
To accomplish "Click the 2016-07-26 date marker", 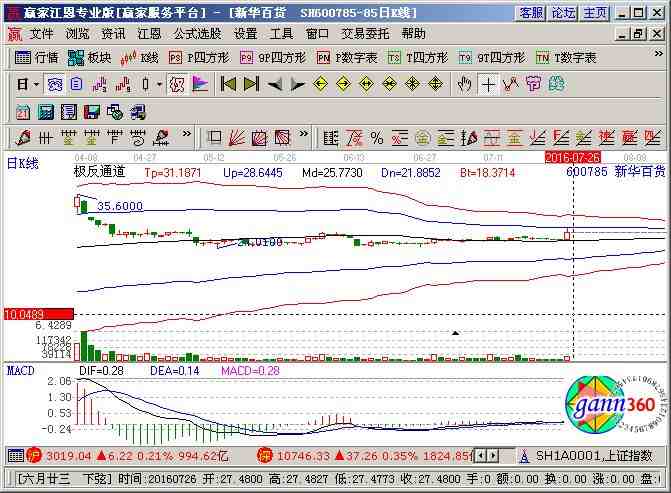I will 573,157.
